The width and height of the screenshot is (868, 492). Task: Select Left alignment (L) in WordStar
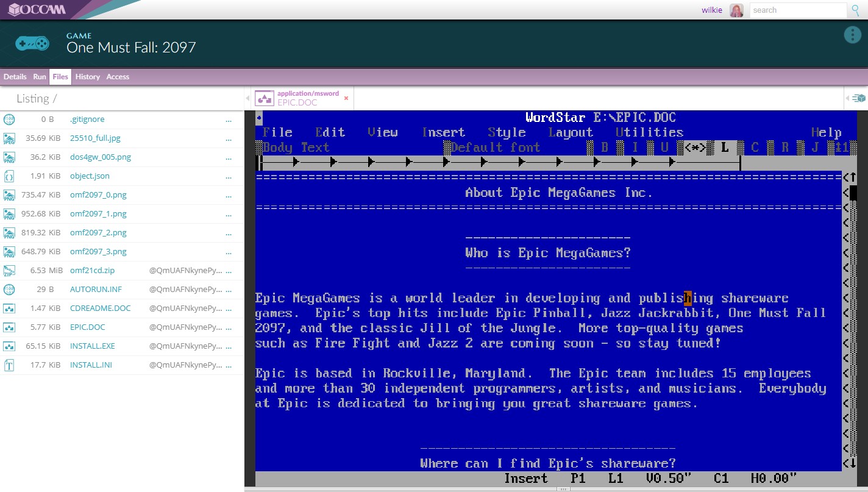tap(725, 148)
